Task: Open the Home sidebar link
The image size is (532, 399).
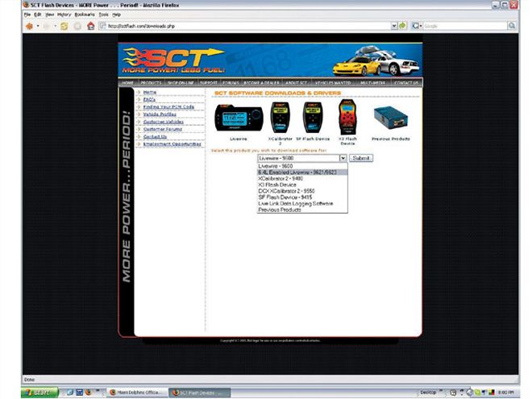Action: pyautogui.click(x=150, y=92)
